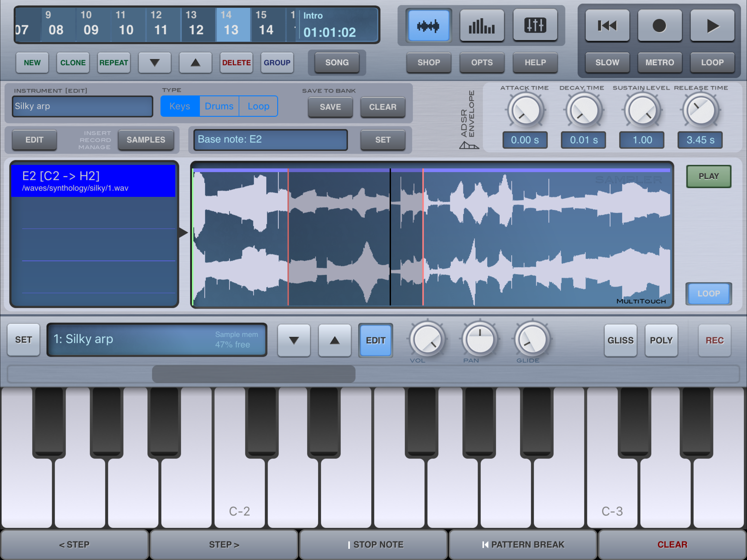The height and width of the screenshot is (560, 747).
Task: Select previous instrument with down arrow
Action: coord(293,340)
